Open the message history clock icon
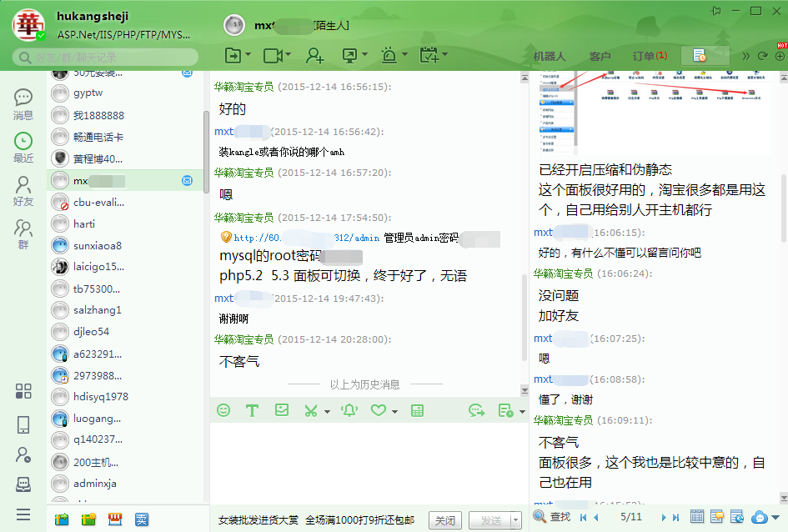 (505, 411)
